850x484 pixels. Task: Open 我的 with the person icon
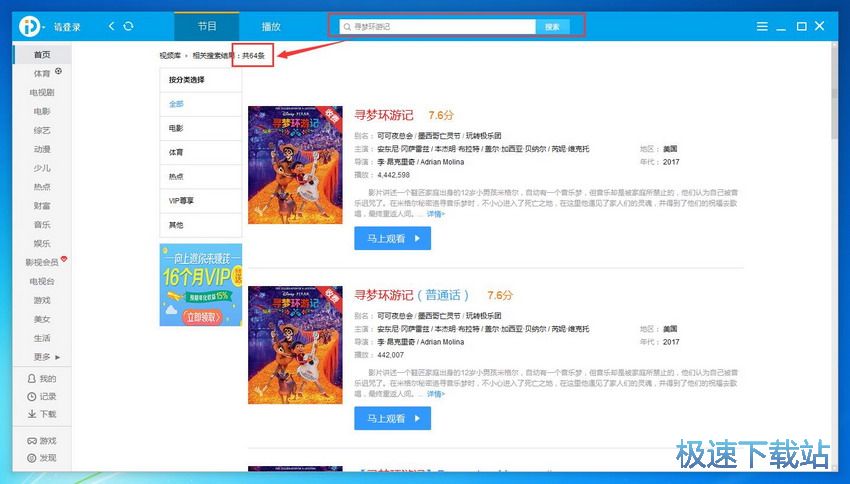42,378
